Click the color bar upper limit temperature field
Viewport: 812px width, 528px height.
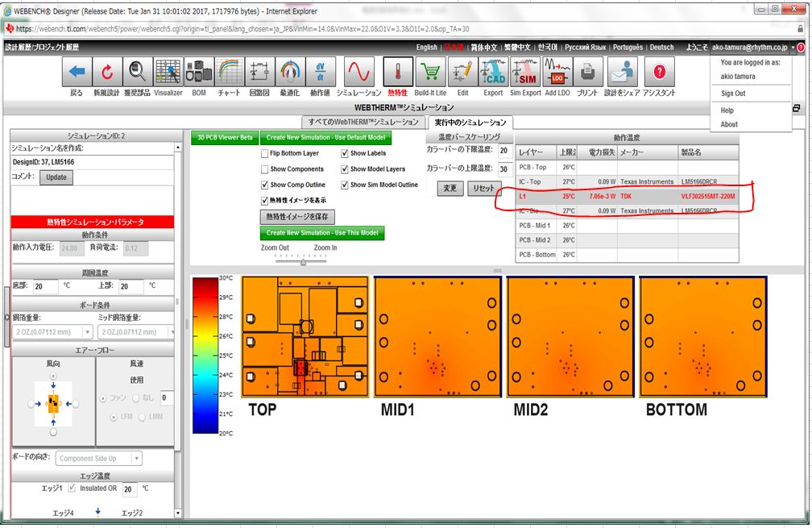pyautogui.click(x=504, y=169)
